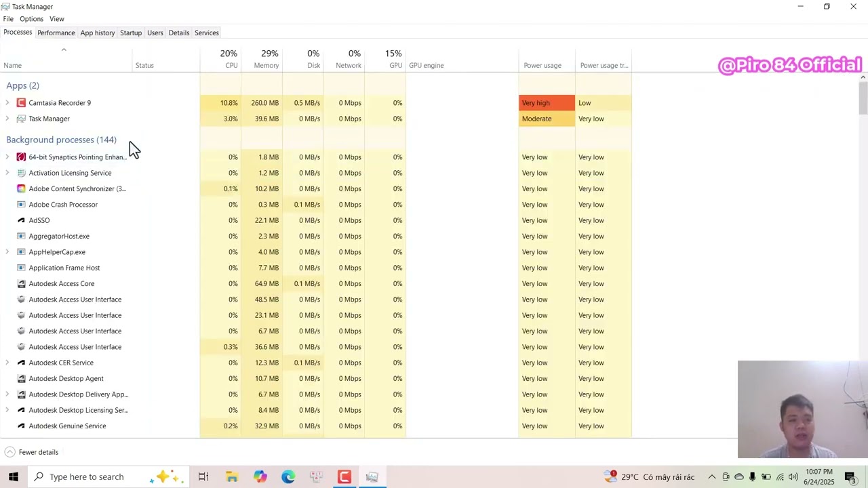Sort processes by GPU column
The height and width of the screenshot is (488, 868).
tap(385, 59)
